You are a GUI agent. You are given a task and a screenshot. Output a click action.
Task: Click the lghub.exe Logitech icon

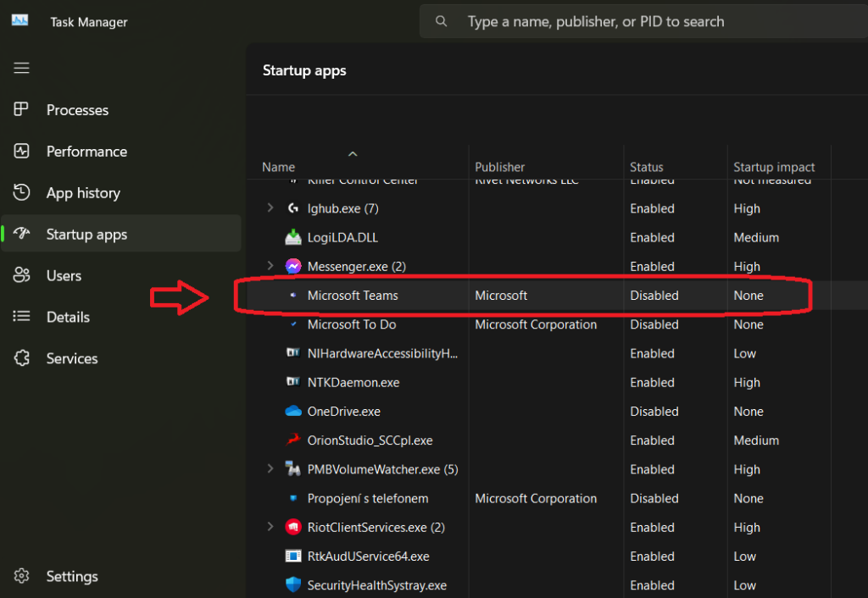[292, 208]
